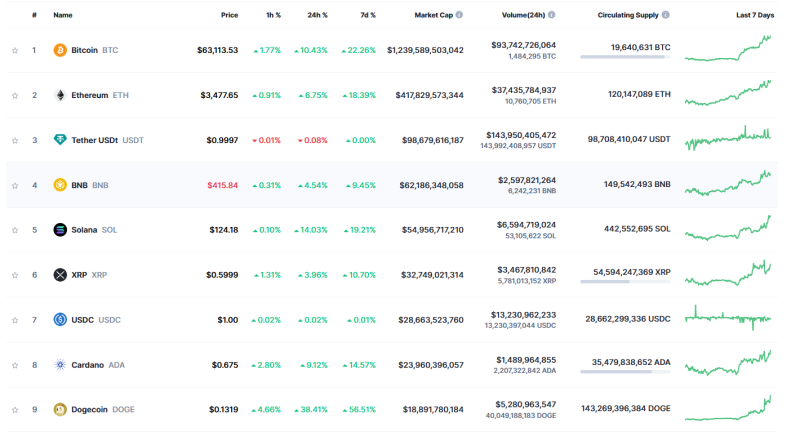
Task: Click the Ethereum logo icon
Action: pos(60,95)
